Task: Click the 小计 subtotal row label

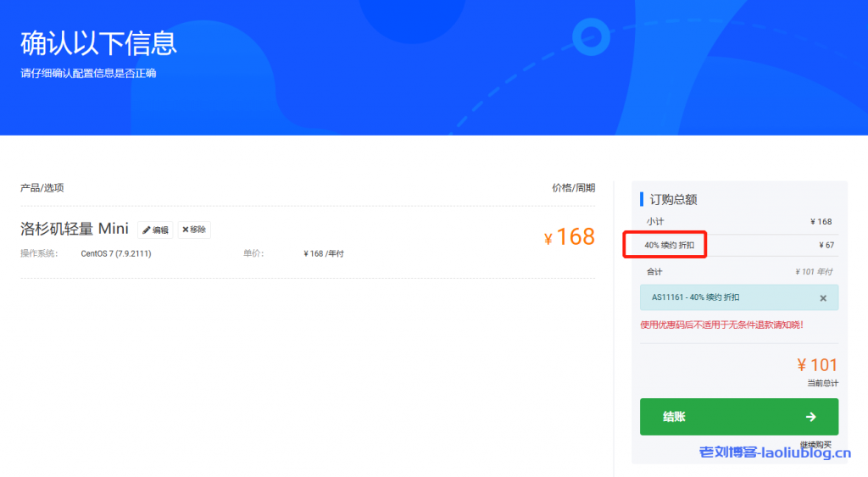Action: pos(654,221)
